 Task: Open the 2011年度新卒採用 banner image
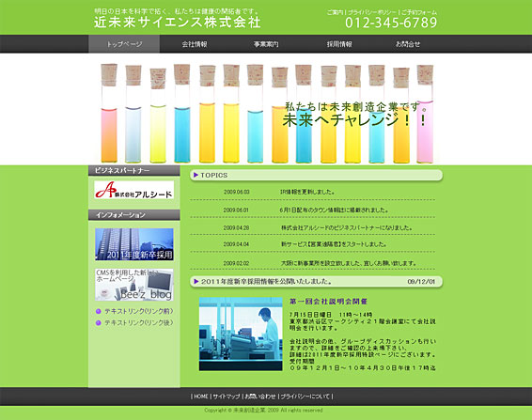(134, 244)
